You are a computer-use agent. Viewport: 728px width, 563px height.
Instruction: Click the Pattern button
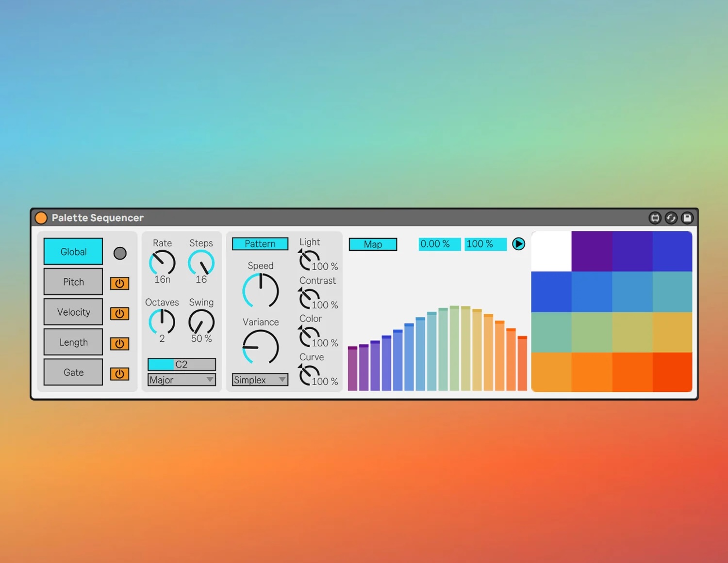click(260, 243)
